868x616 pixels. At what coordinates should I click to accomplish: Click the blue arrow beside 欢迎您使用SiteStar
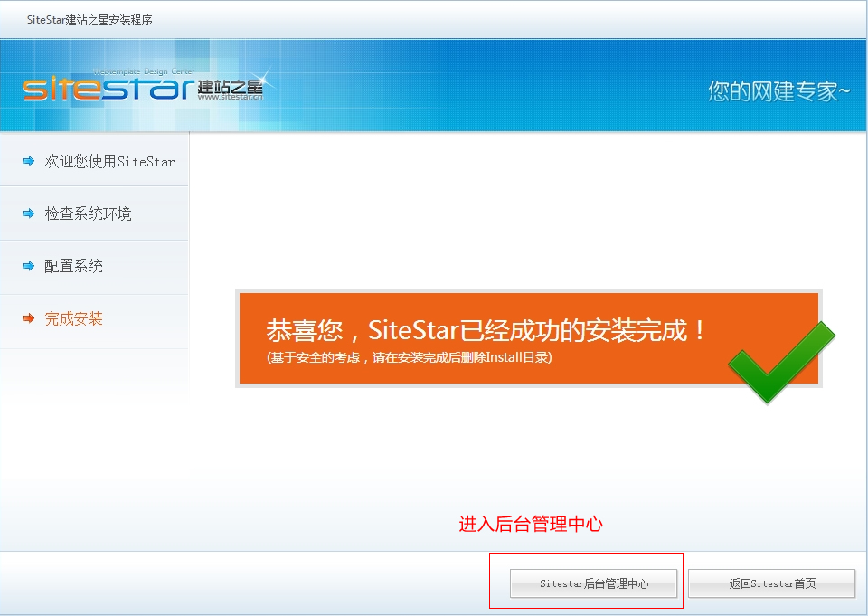tap(28, 161)
